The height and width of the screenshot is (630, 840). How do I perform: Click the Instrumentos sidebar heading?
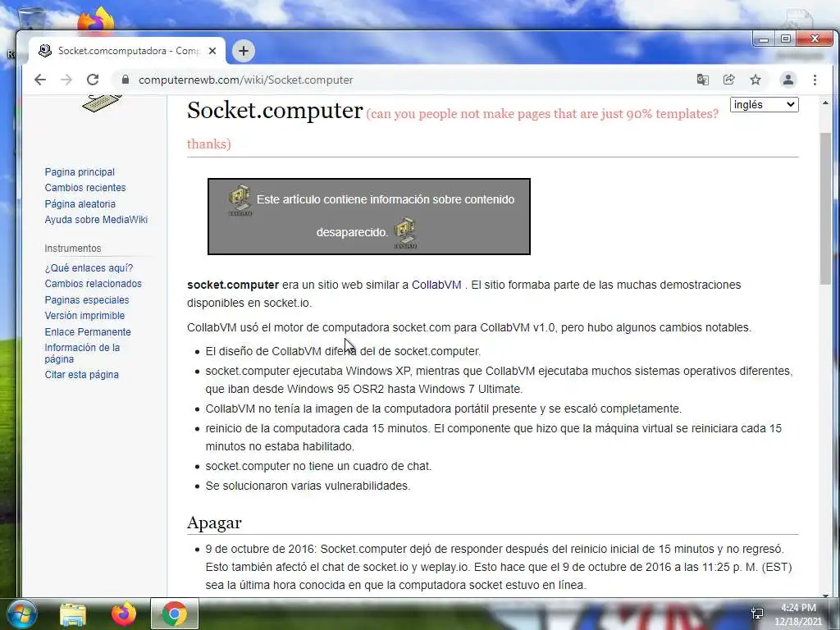coord(73,248)
